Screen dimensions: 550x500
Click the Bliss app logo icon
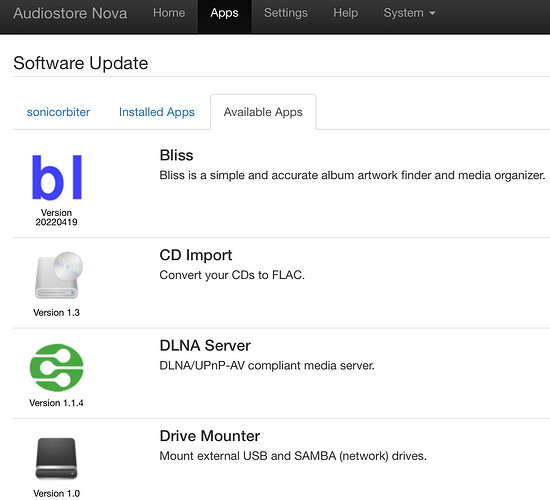pos(56,177)
